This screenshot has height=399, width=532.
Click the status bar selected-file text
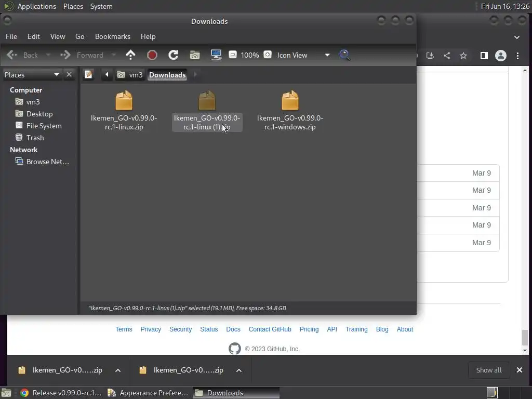pyautogui.click(x=187, y=308)
